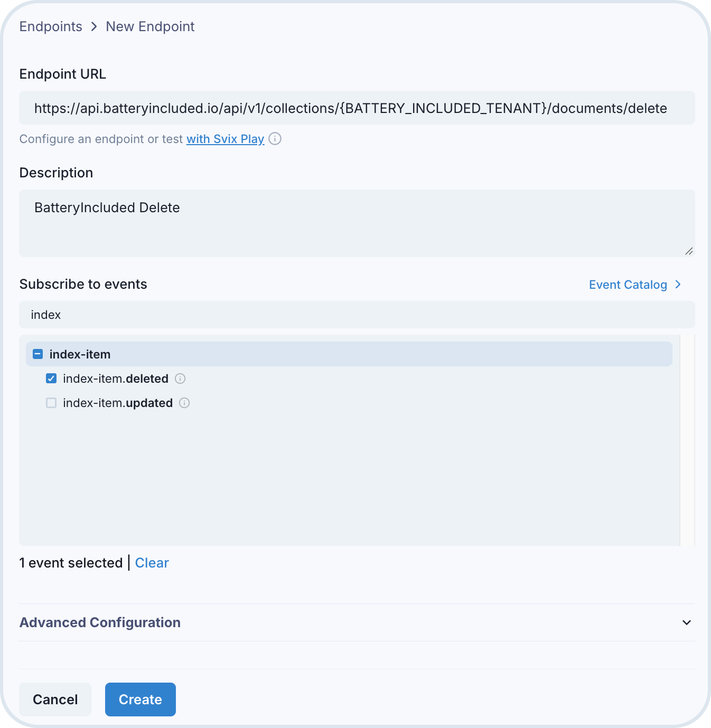Image resolution: width=711 pixels, height=728 pixels.
Task: Uncheck the index-item.deleted event
Action: 51,379
